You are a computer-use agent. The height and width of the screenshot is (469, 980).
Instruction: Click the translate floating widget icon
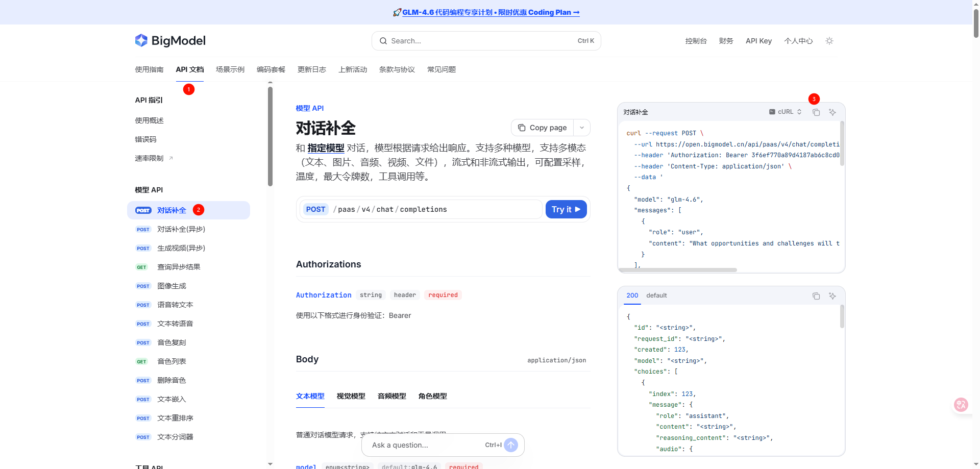[x=961, y=405]
